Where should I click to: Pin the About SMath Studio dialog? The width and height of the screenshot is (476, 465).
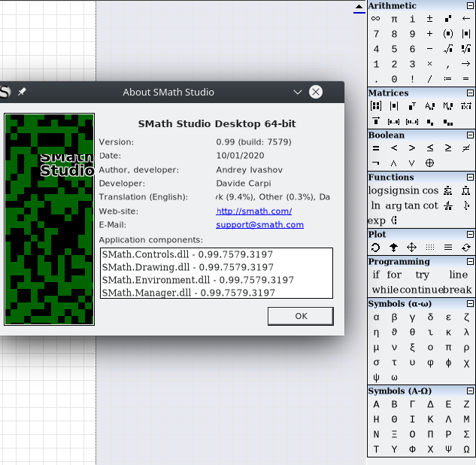click(x=23, y=92)
